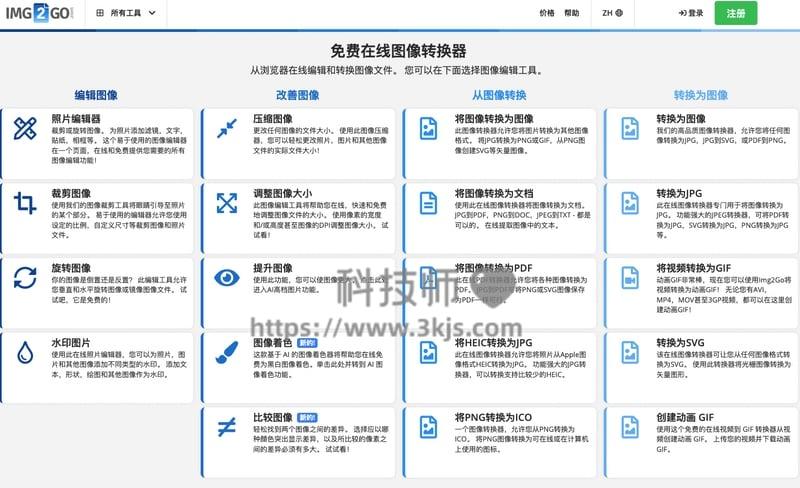Select the 编辑图像 category heading

point(96,95)
